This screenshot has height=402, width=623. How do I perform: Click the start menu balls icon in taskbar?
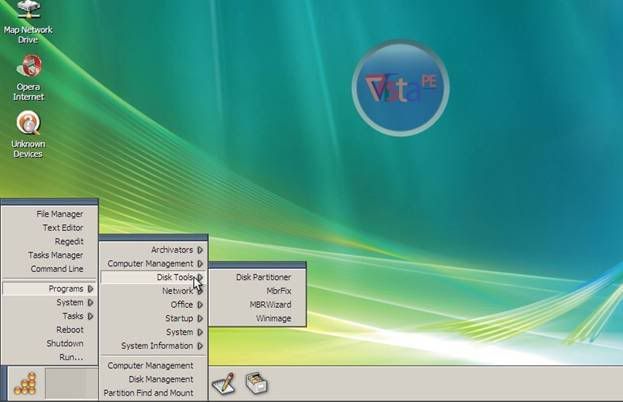point(25,384)
